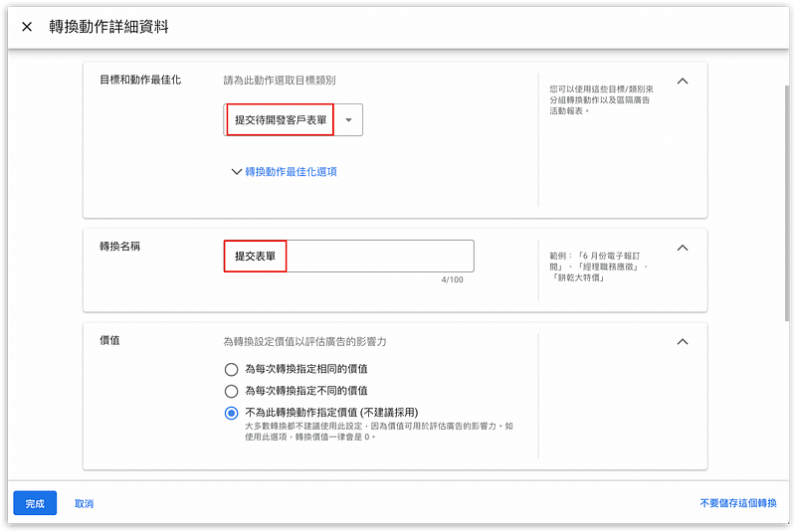
Task: Click the blue 完成 button
Action: pyautogui.click(x=35, y=503)
